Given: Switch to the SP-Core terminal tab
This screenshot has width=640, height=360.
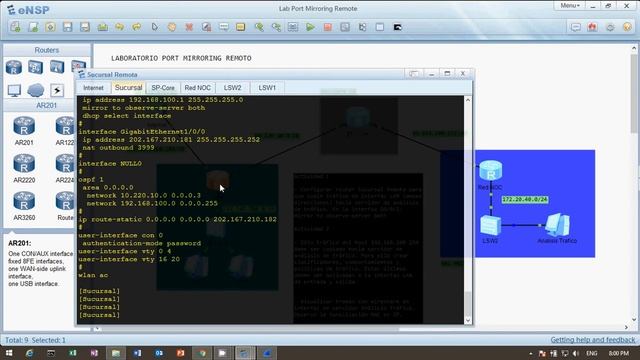Looking at the screenshot, I should coord(163,88).
